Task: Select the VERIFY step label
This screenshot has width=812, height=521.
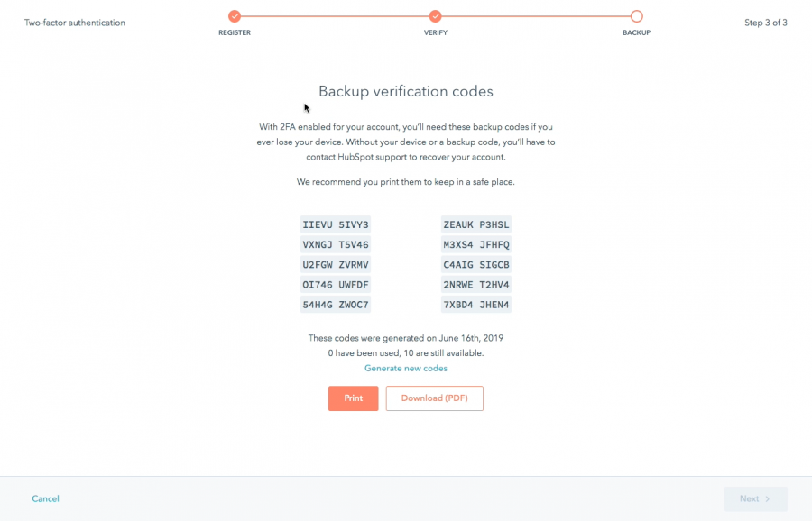Action: point(436,32)
